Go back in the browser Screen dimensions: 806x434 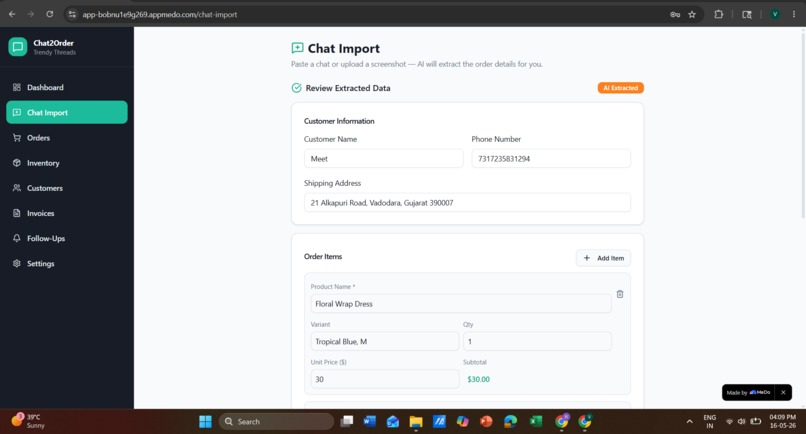[x=12, y=14]
